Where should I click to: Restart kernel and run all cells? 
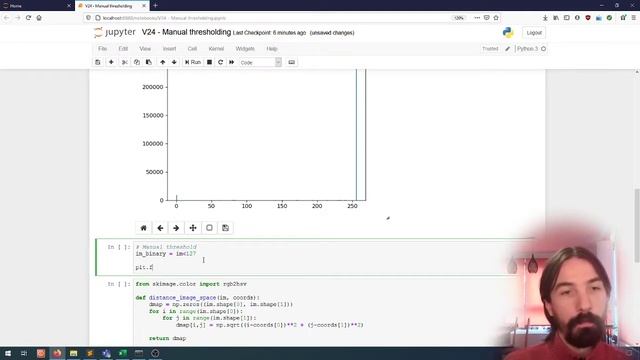click(231, 62)
